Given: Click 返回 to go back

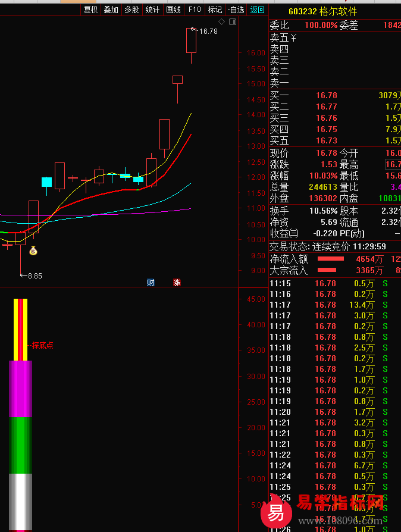Looking at the screenshot, I should [x=258, y=10].
